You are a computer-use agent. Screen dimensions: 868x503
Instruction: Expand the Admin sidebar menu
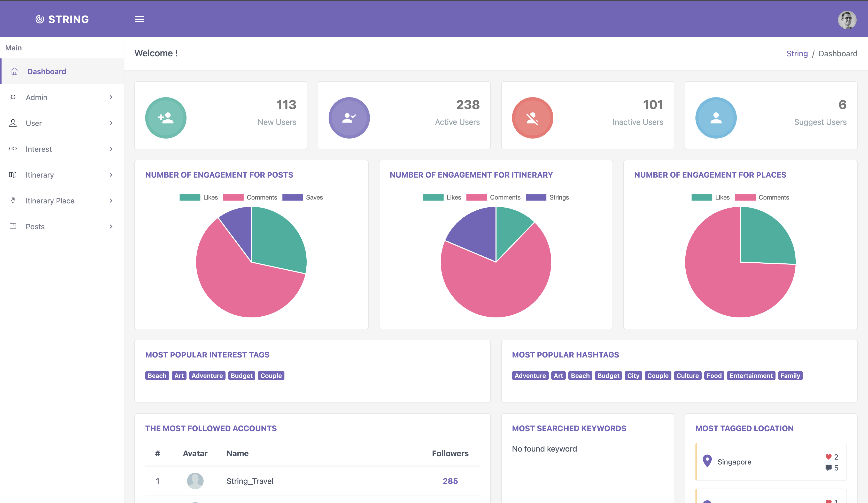tap(62, 97)
